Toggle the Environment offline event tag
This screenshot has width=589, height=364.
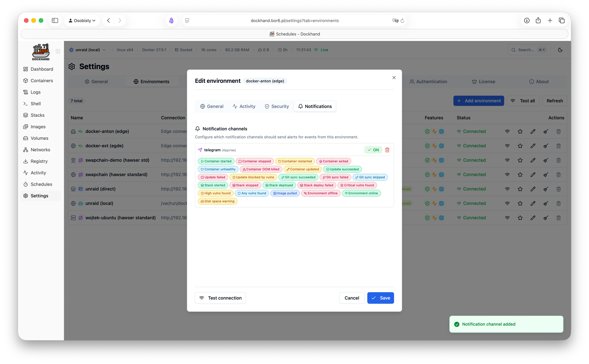(321, 193)
